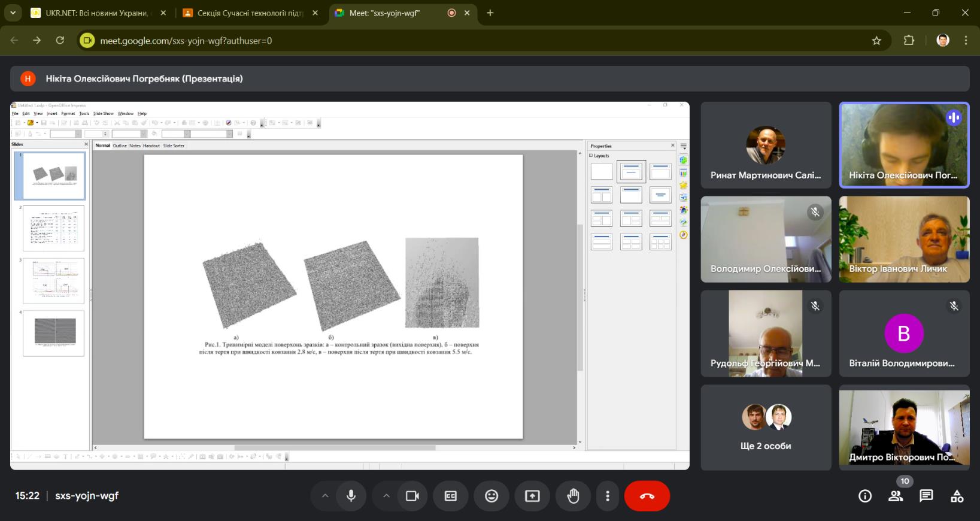Open the meeting details info icon

coord(864,496)
